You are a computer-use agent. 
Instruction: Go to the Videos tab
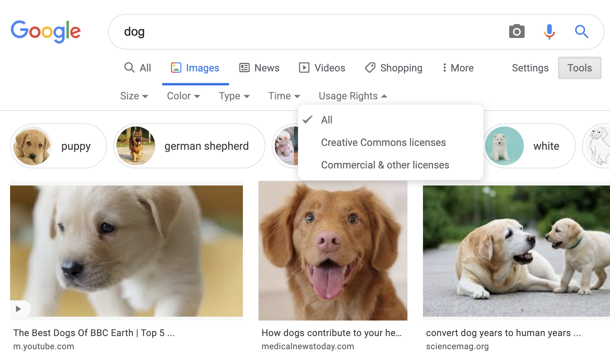[322, 68]
